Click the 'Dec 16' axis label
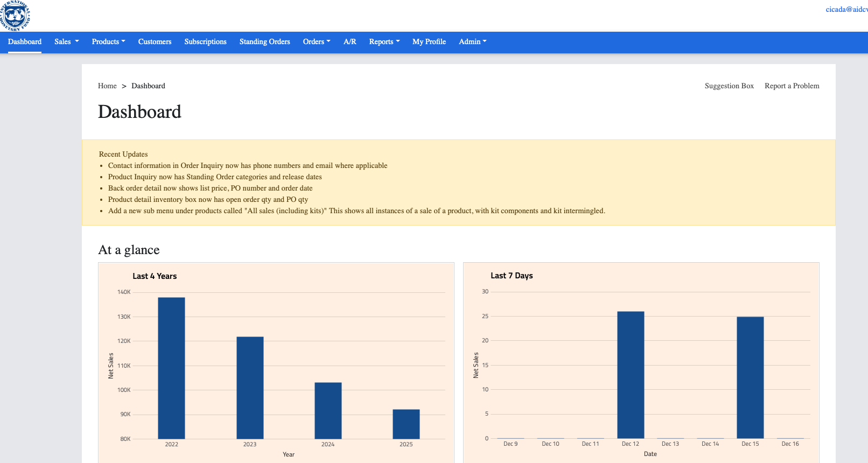This screenshot has height=463, width=868. [790, 444]
